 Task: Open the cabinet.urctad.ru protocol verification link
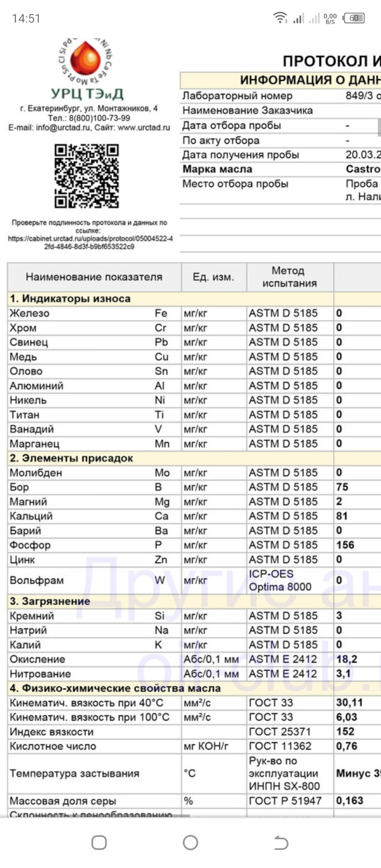click(90, 242)
